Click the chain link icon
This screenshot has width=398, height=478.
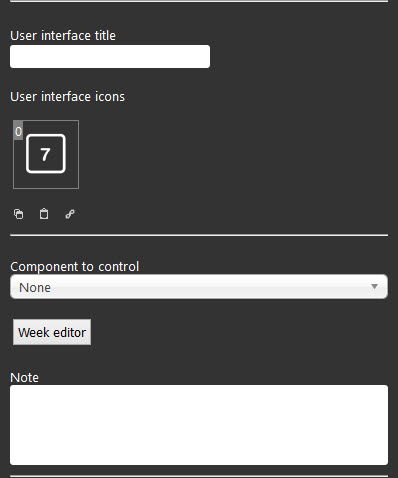coord(70,214)
